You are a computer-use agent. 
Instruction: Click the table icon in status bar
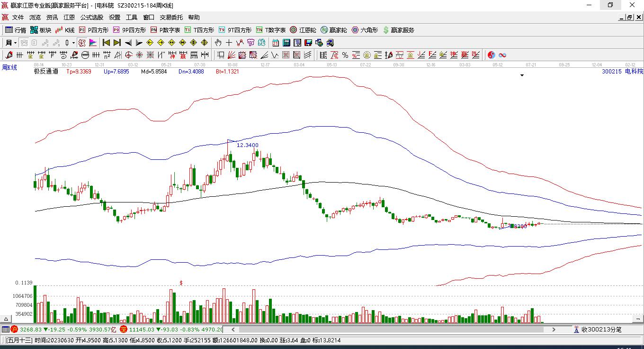point(5,330)
